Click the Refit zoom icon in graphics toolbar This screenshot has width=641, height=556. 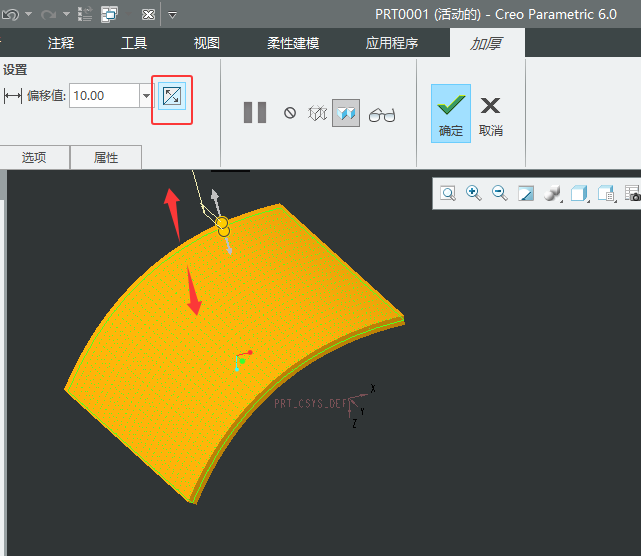pos(448,193)
